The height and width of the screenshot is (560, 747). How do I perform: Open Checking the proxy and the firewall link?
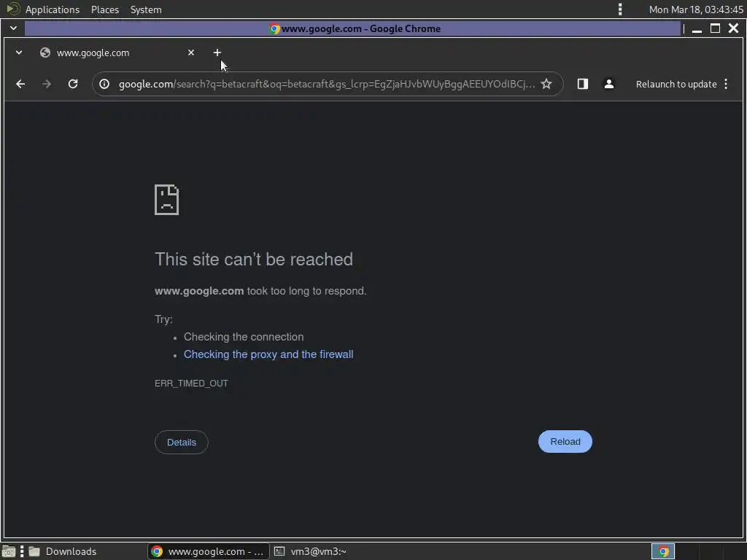(268, 354)
